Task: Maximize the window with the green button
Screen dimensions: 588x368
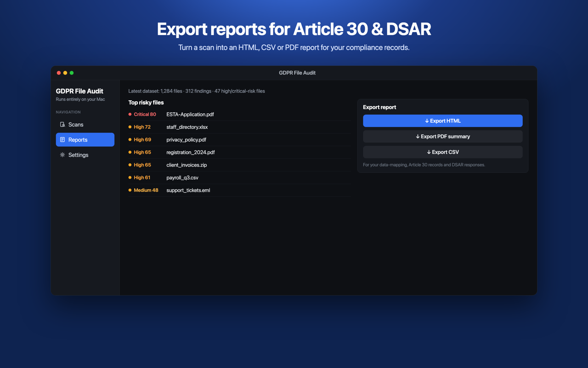Action: 72,73
